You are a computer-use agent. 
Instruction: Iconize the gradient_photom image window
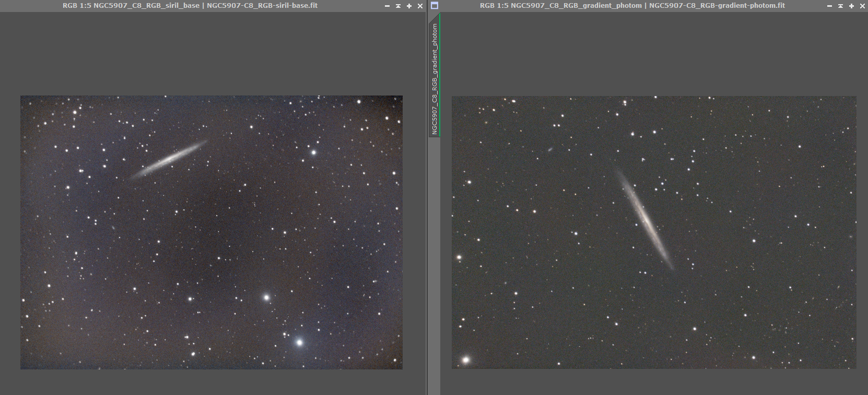(x=829, y=6)
